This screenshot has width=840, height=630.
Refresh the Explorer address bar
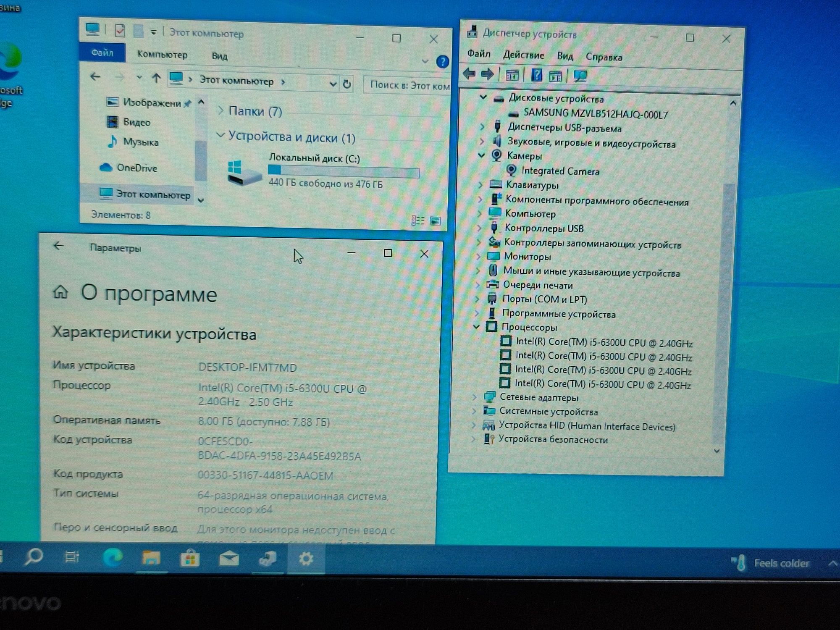[x=347, y=84]
